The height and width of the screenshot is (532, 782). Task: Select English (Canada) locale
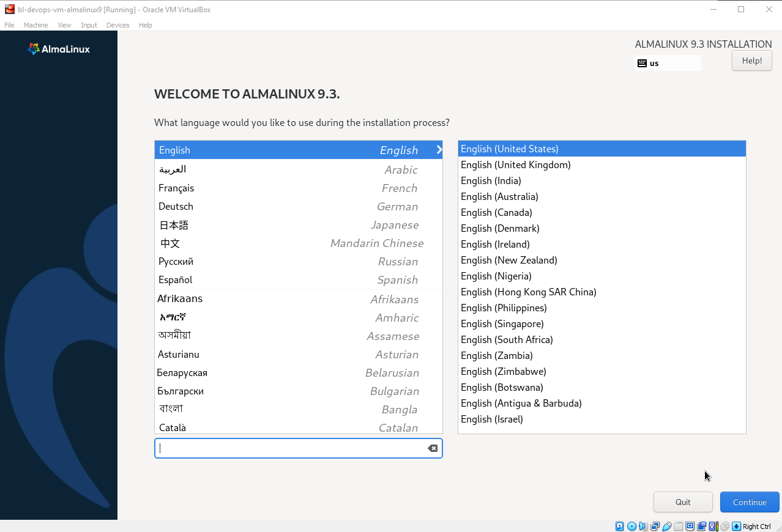pyautogui.click(x=602, y=212)
